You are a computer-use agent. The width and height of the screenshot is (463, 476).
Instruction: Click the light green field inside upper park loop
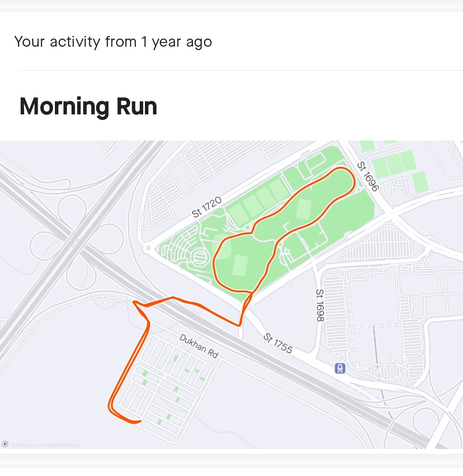tap(304, 209)
